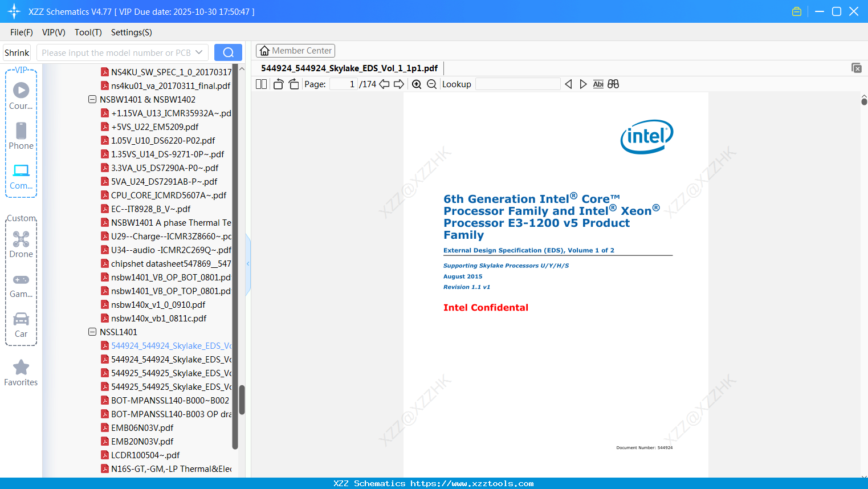Click the Page number field
Viewport: 868px width, 489px height.
[x=344, y=84]
